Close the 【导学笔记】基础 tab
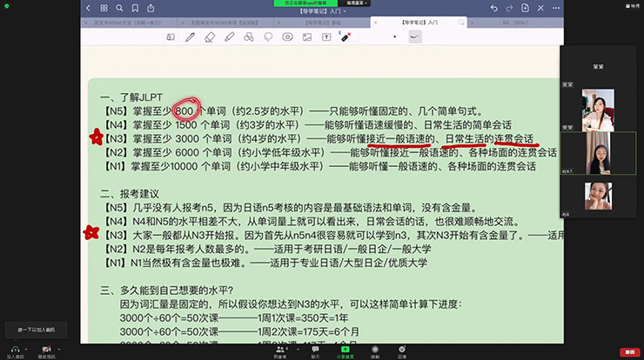 point(278,23)
